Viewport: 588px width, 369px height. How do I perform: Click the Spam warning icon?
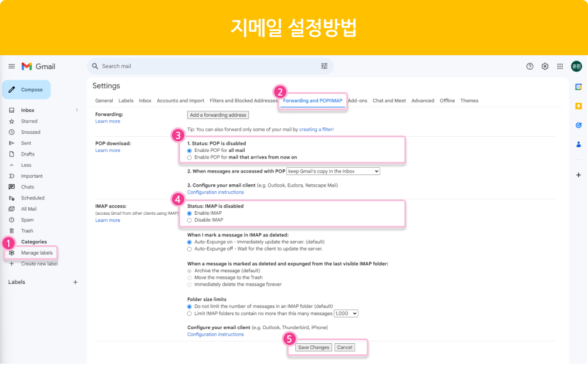pos(12,220)
